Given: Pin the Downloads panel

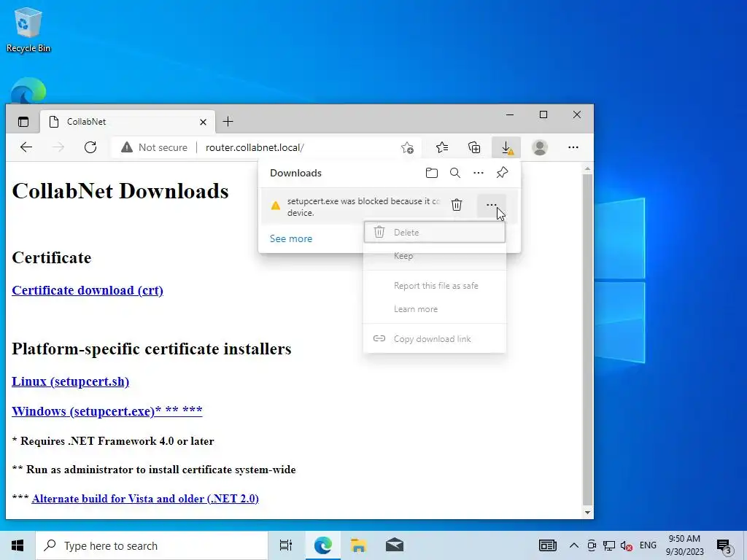Looking at the screenshot, I should [502, 173].
